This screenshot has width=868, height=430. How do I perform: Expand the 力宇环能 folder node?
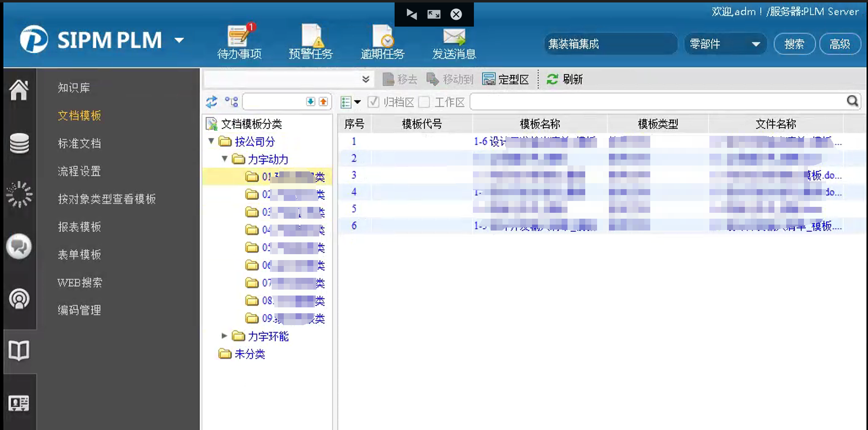(224, 336)
